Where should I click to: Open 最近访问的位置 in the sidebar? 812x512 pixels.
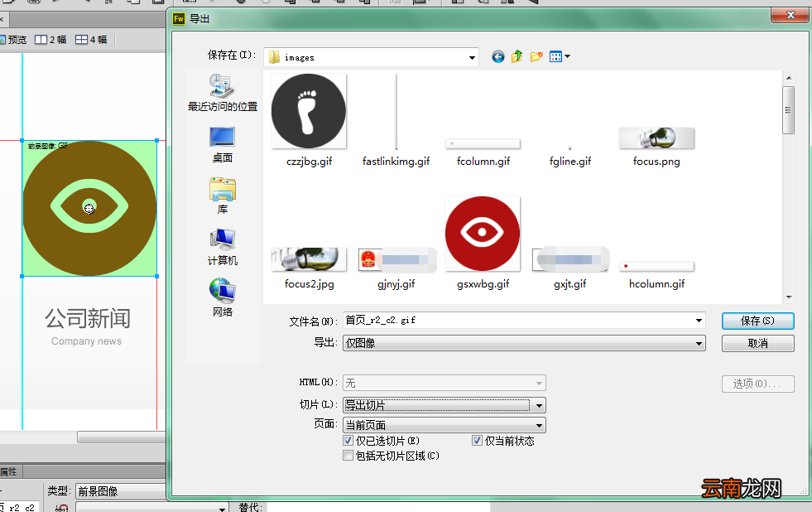click(222, 94)
